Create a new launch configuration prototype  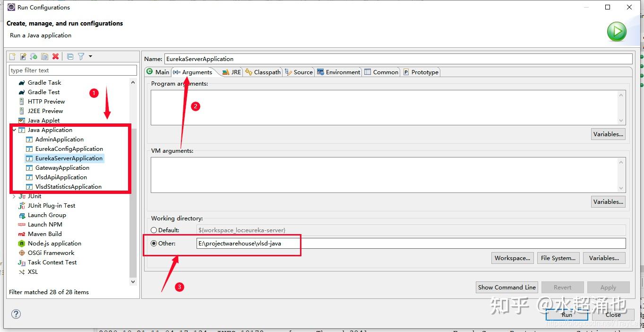pyautogui.click(x=23, y=56)
